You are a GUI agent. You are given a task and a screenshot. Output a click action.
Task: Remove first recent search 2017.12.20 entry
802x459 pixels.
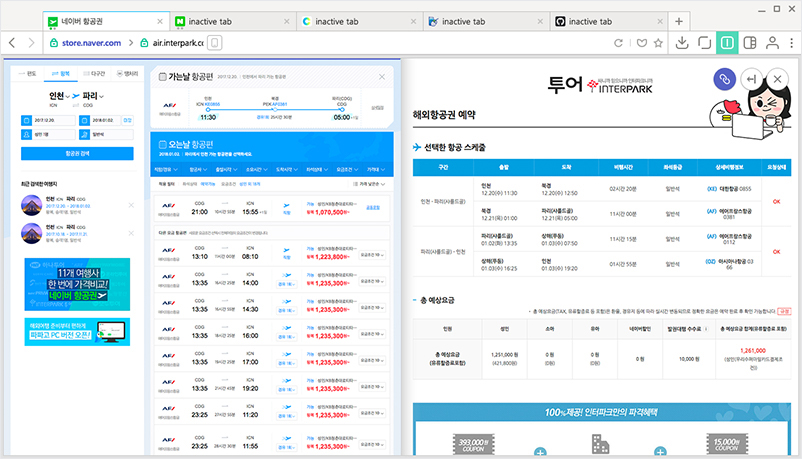pos(131,205)
